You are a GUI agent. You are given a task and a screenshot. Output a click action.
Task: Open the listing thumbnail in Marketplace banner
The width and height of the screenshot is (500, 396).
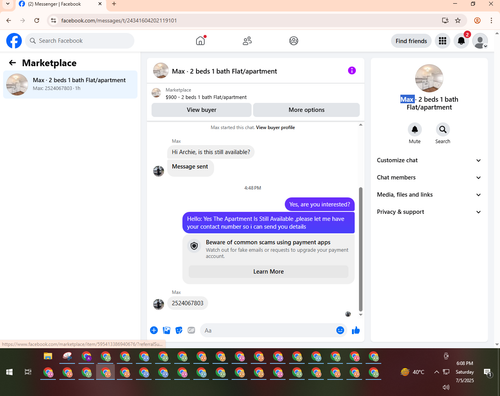156,93
